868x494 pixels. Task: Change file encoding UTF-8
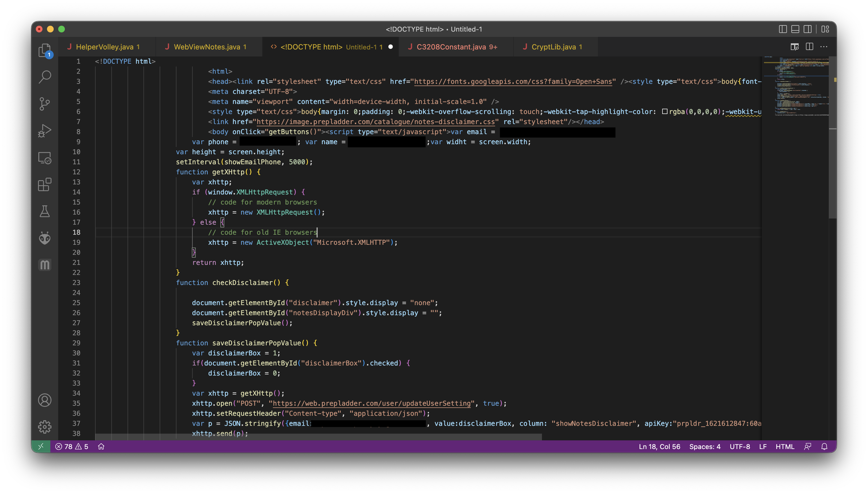tap(740, 446)
